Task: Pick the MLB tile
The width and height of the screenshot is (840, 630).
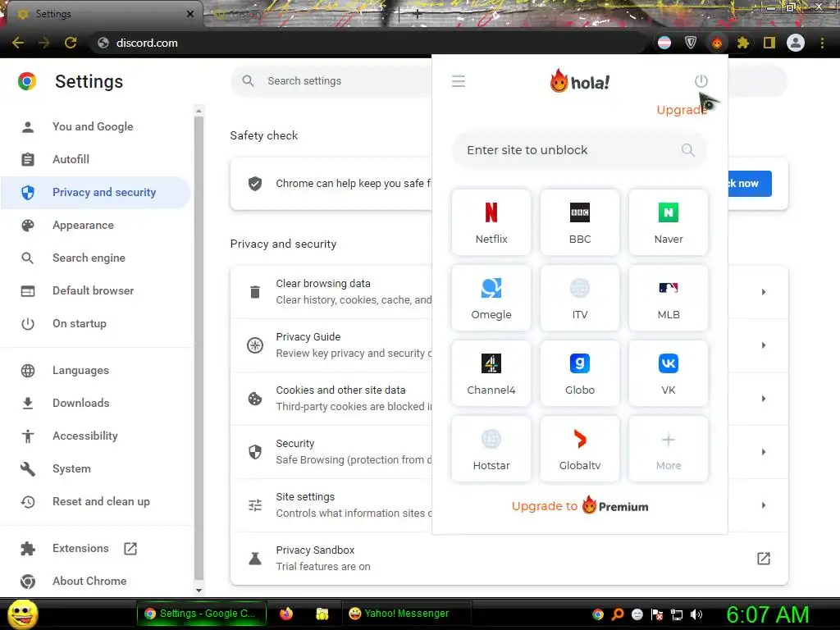Action: 668,298
